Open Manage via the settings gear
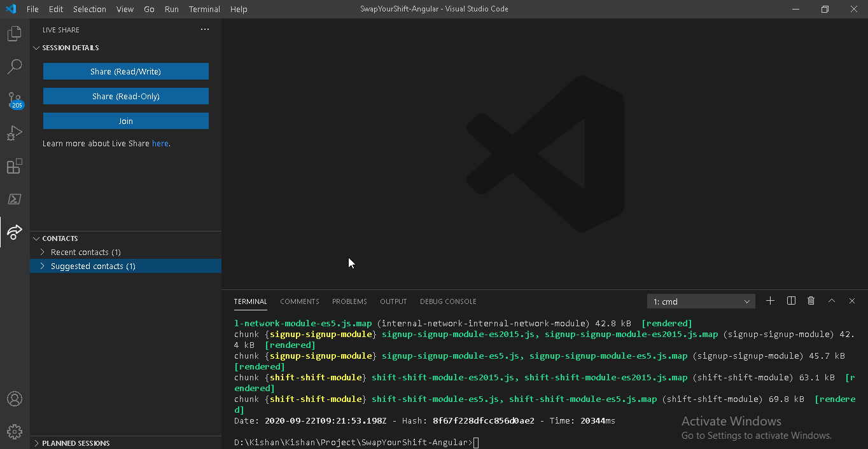The width and height of the screenshot is (868, 449). click(x=14, y=431)
